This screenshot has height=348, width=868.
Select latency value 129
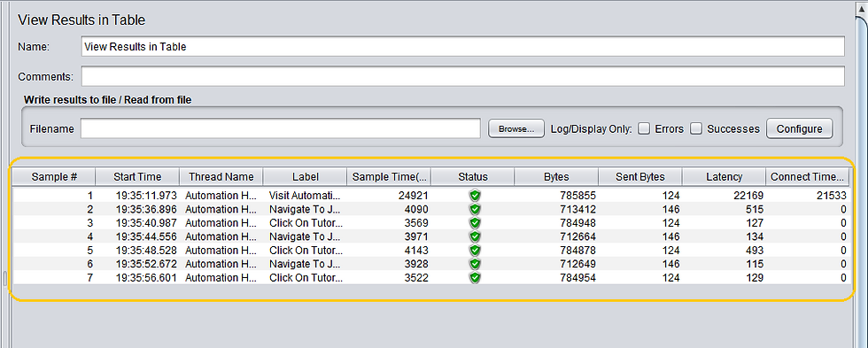coord(754,278)
